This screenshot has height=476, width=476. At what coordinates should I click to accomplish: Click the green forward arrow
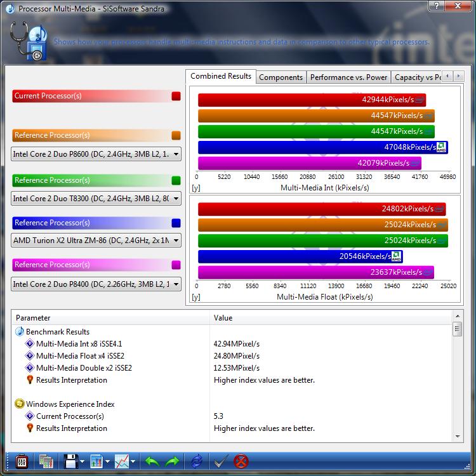point(172,462)
